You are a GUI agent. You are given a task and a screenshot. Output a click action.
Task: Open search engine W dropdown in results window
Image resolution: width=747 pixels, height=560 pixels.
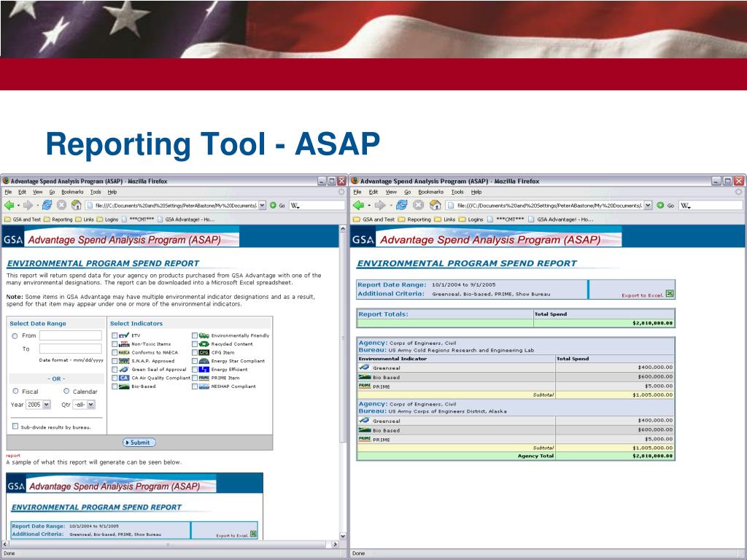point(685,206)
